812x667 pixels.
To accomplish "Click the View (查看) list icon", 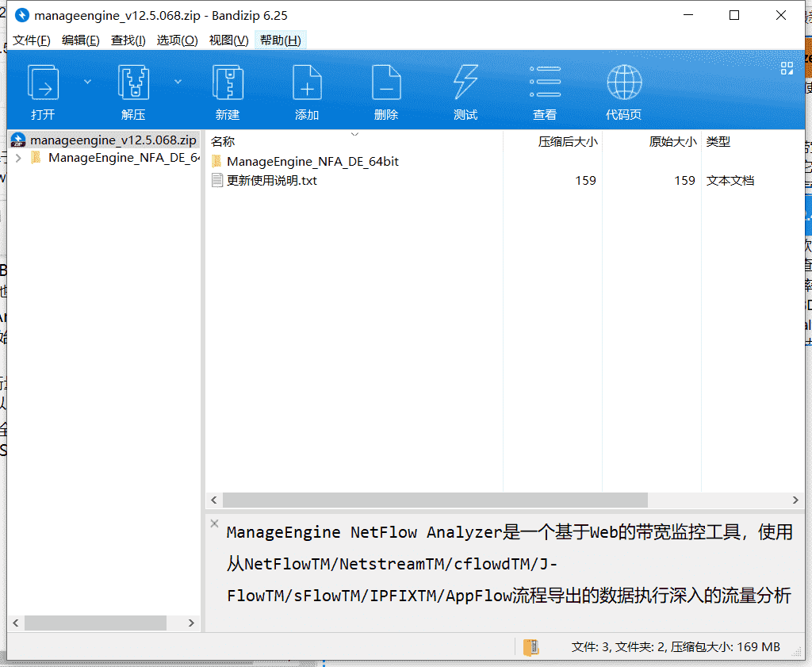I will pyautogui.click(x=545, y=82).
